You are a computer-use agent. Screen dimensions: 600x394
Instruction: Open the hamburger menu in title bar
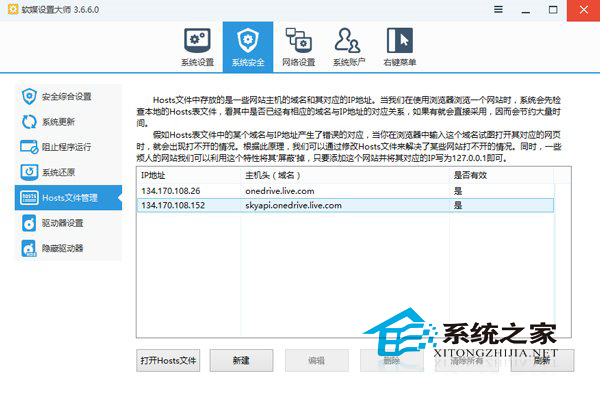[498, 10]
